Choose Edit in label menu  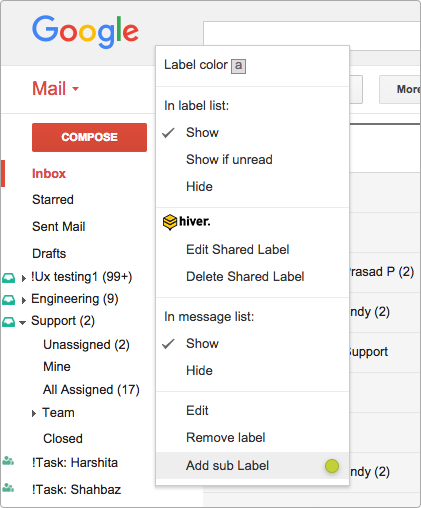[197, 411]
